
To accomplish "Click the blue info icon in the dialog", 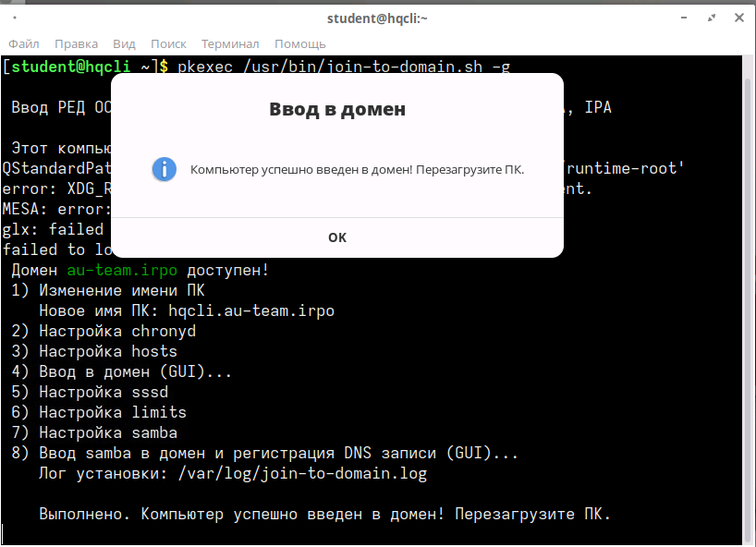I will click(164, 169).
